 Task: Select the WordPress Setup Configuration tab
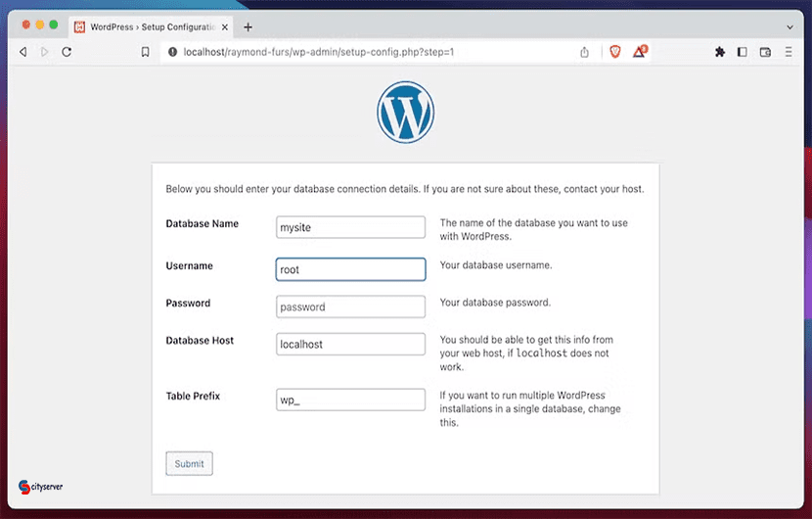click(152, 27)
